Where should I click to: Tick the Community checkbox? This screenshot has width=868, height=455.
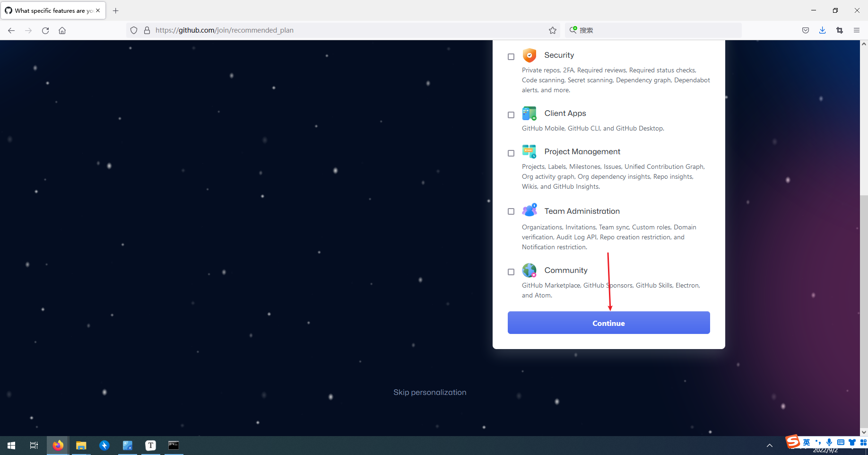511,272
